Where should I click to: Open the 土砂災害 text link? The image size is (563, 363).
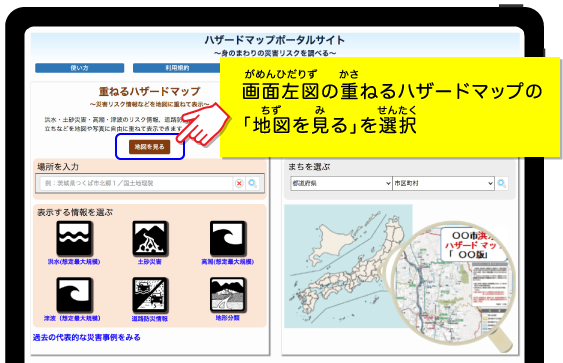150,262
